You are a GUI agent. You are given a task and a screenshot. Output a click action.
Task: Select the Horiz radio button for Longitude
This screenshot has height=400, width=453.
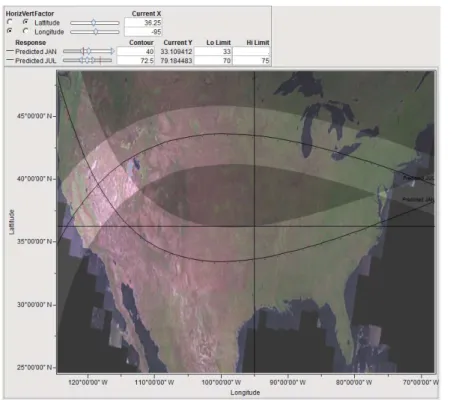point(10,31)
